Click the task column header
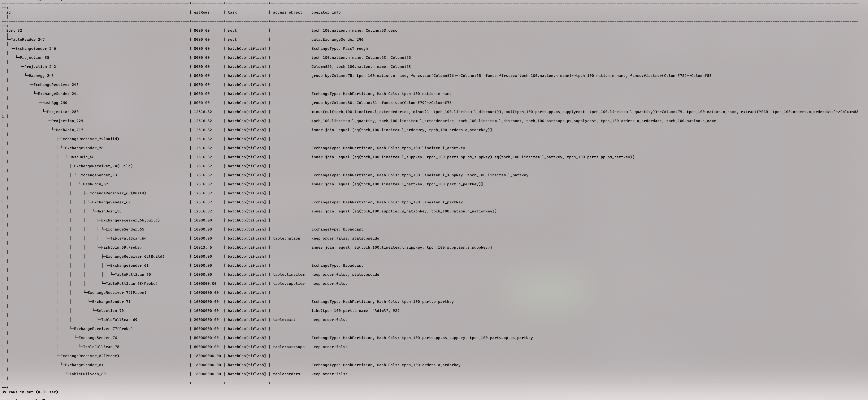The image size is (868, 400). [232, 12]
